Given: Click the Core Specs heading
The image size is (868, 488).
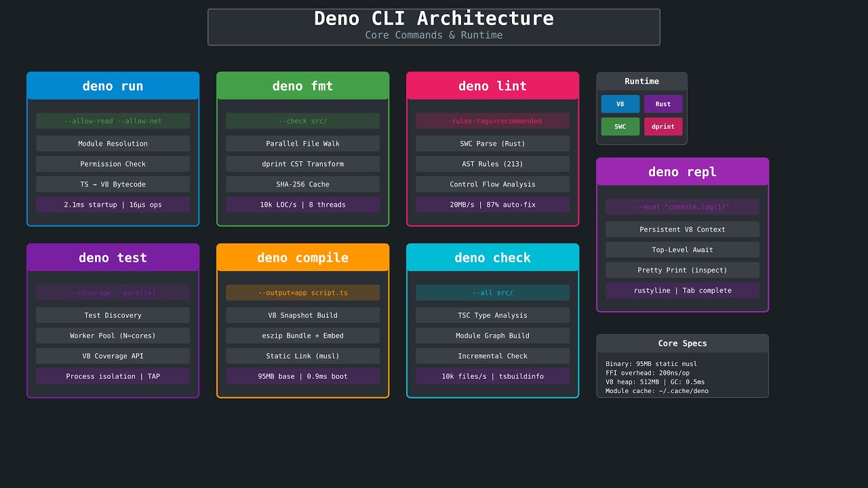Looking at the screenshot, I should pos(683,344).
